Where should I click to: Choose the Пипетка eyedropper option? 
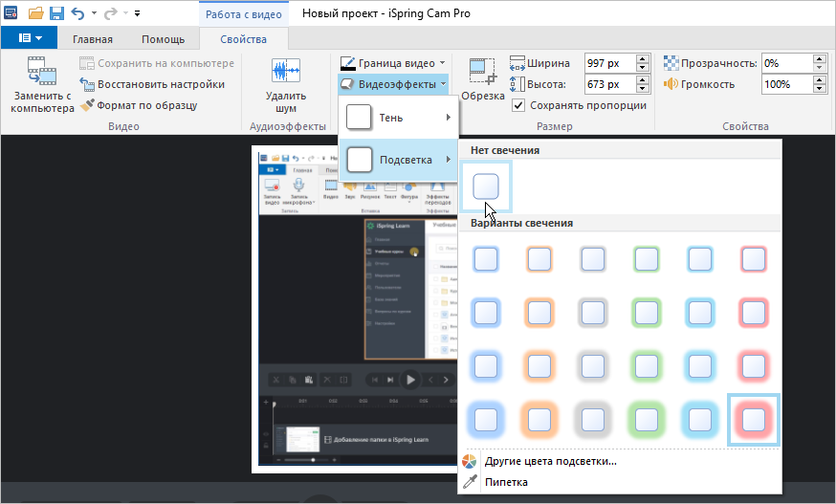506,482
